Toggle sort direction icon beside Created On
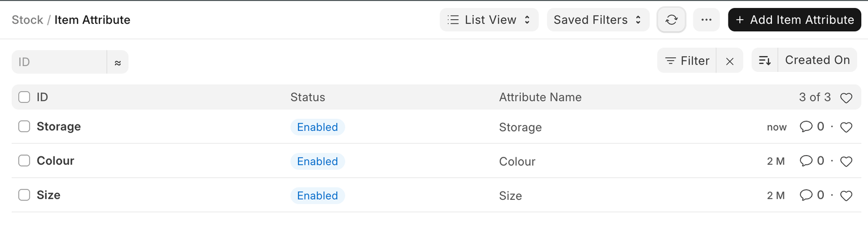 click(x=765, y=61)
